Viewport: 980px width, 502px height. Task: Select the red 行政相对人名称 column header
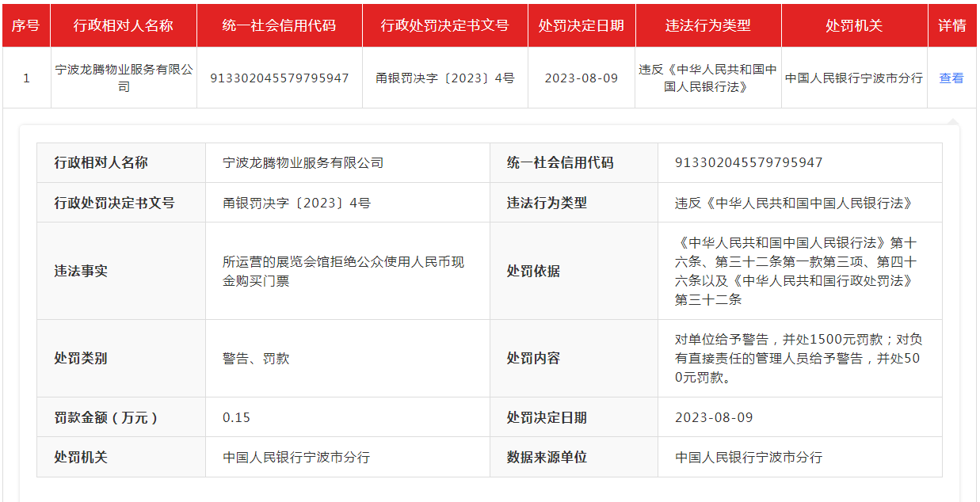click(x=124, y=25)
